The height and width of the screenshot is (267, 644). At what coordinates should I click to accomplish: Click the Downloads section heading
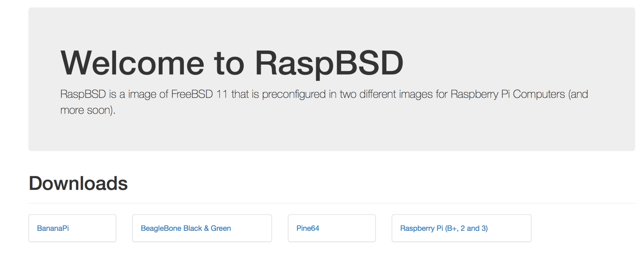(x=78, y=183)
